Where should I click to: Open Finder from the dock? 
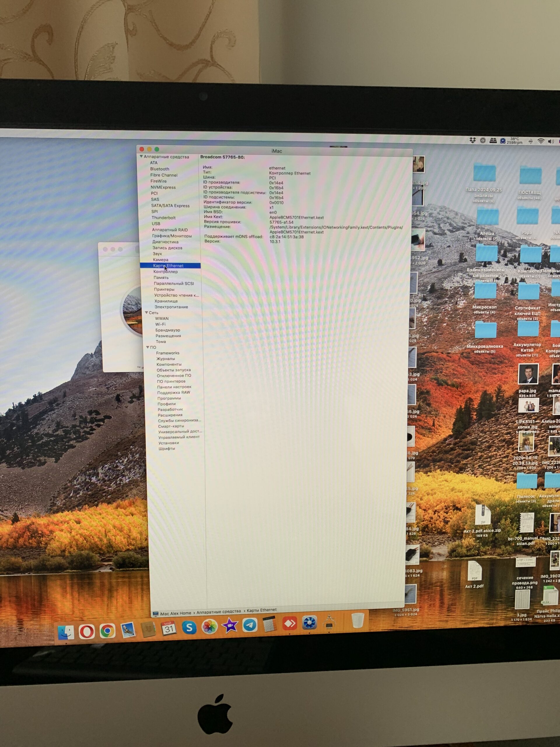66,632
